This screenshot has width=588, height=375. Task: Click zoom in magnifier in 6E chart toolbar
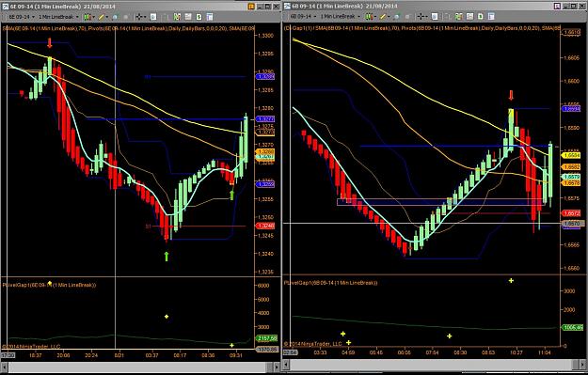pyautogui.click(x=115, y=17)
